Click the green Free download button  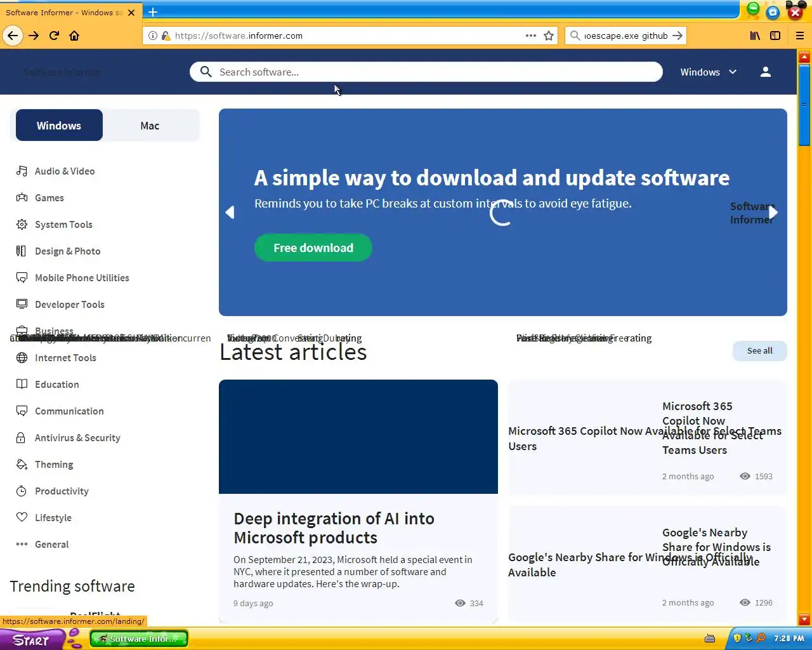pos(313,248)
